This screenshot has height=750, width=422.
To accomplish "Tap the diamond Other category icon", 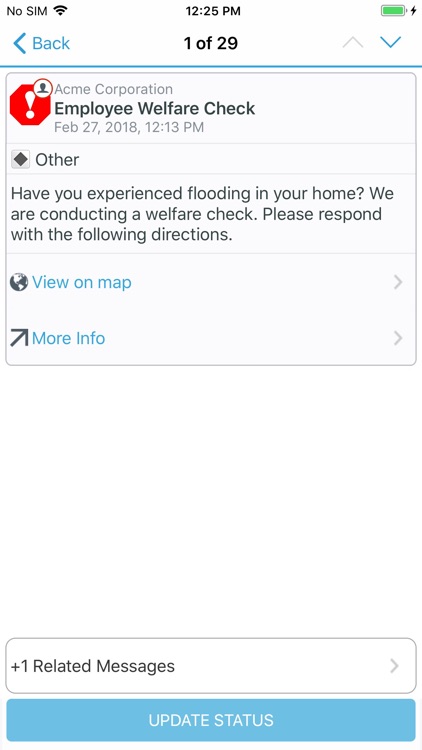I will point(21,160).
